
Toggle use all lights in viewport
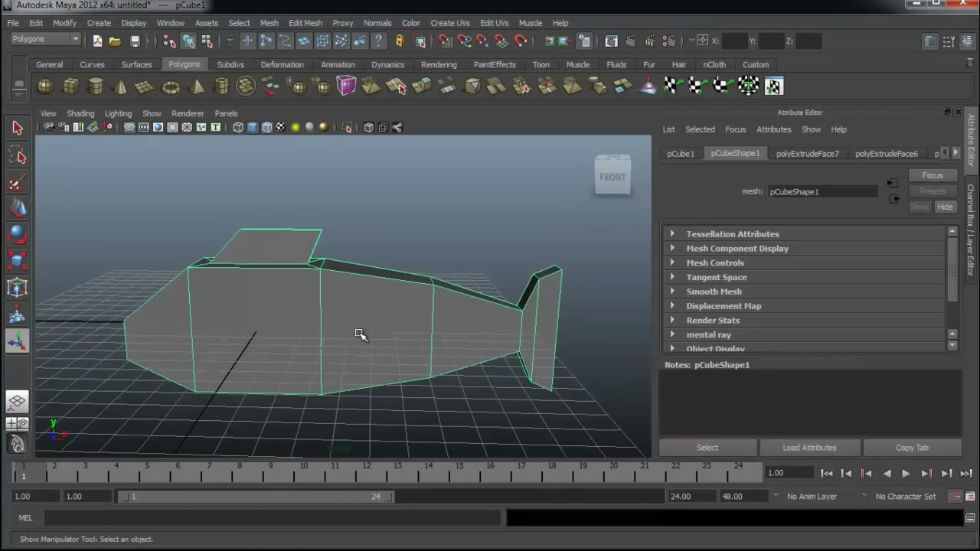[x=296, y=127]
